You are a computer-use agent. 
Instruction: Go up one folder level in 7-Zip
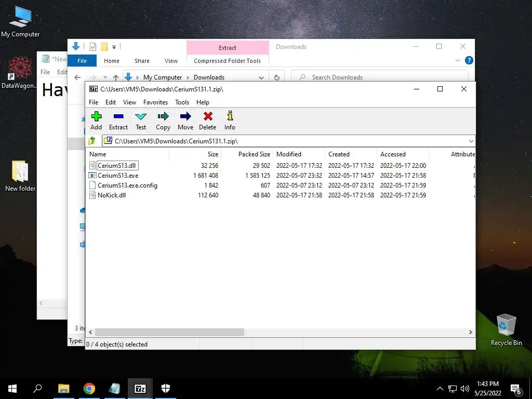pos(92,141)
